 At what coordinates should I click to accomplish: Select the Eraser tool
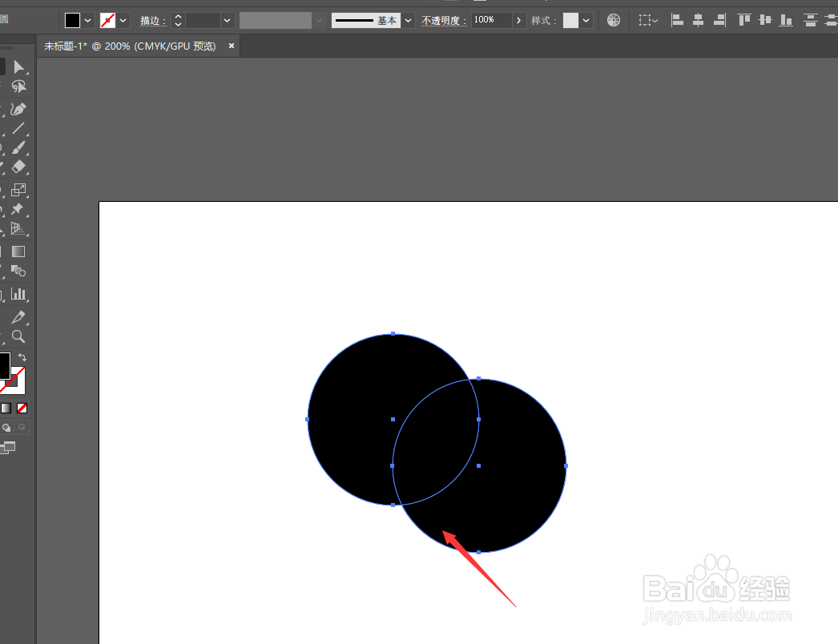(18, 167)
